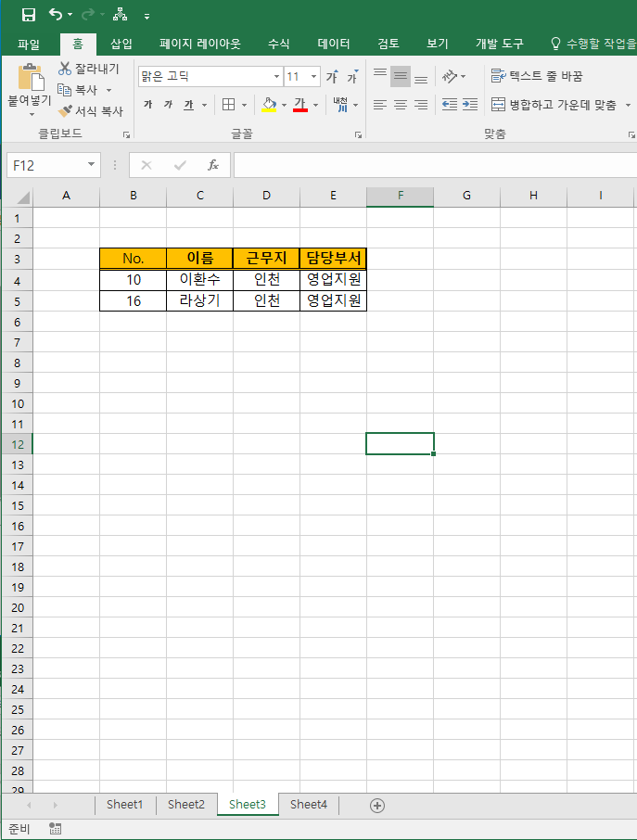This screenshot has width=637, height=840.
Task: Open the Underline style dropdown arrow
Action: pyautogui.click(x=204, y=105)
